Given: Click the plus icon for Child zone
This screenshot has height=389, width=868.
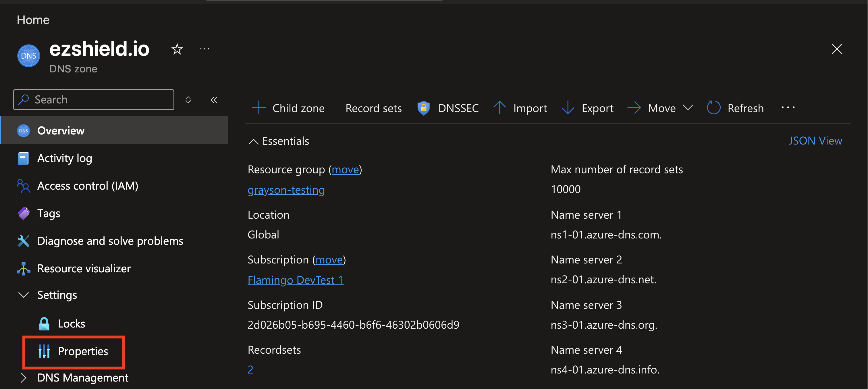Looking at the screenshot, I should (259, 108).
